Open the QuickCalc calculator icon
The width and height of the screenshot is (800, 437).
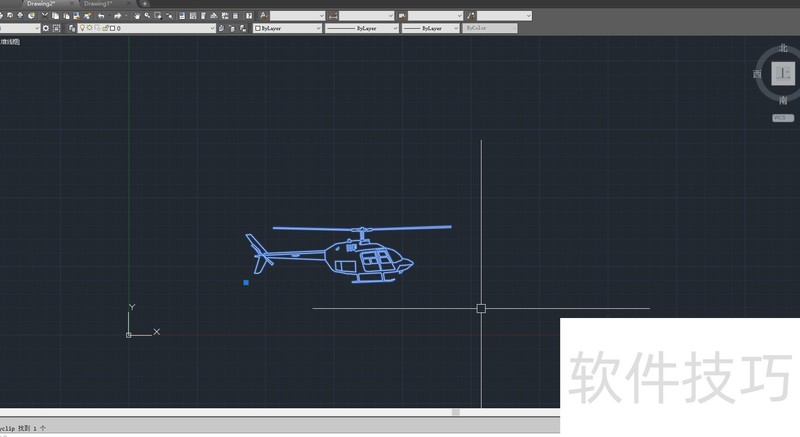point(235,16)
